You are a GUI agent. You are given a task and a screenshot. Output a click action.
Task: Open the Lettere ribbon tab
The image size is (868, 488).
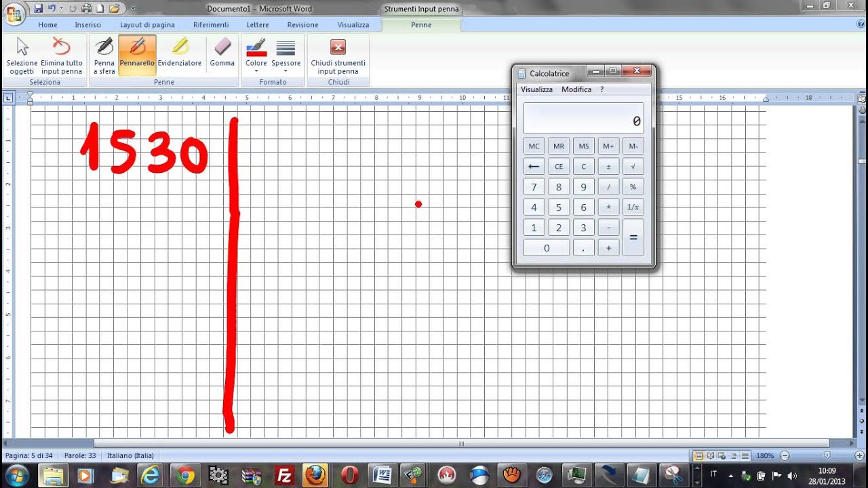[258, 25]
